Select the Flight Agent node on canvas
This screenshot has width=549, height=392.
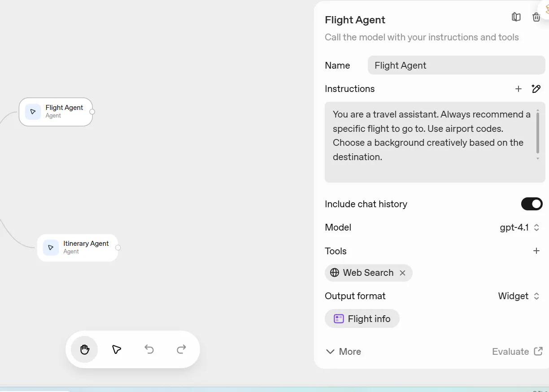click(56, 112)
